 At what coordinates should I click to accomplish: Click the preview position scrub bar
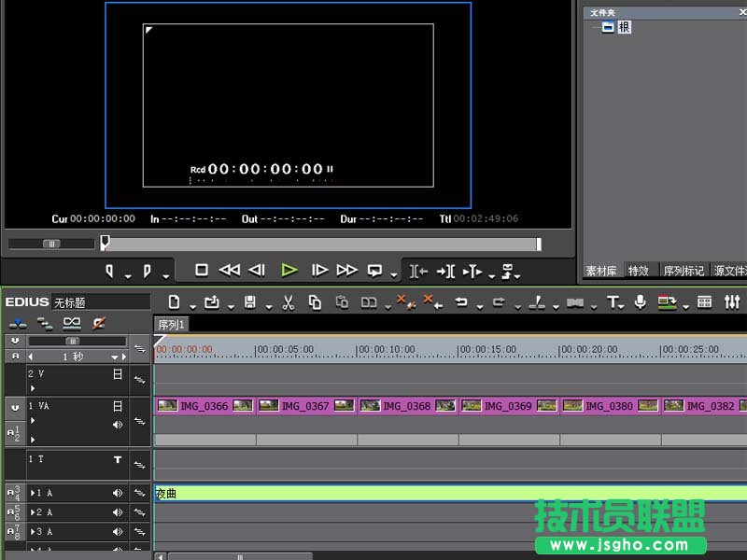pos(321,245)
